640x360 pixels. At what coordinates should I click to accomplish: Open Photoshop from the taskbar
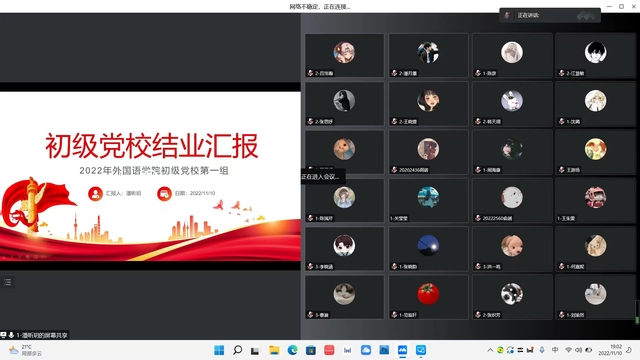point(384,350)
